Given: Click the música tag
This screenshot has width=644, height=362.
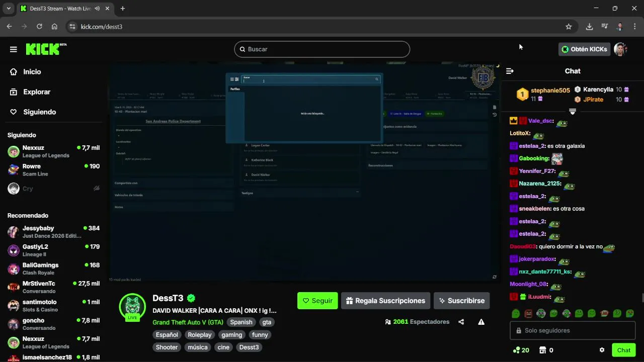Looking at the screenshot, I should click(x=198, y=347).
